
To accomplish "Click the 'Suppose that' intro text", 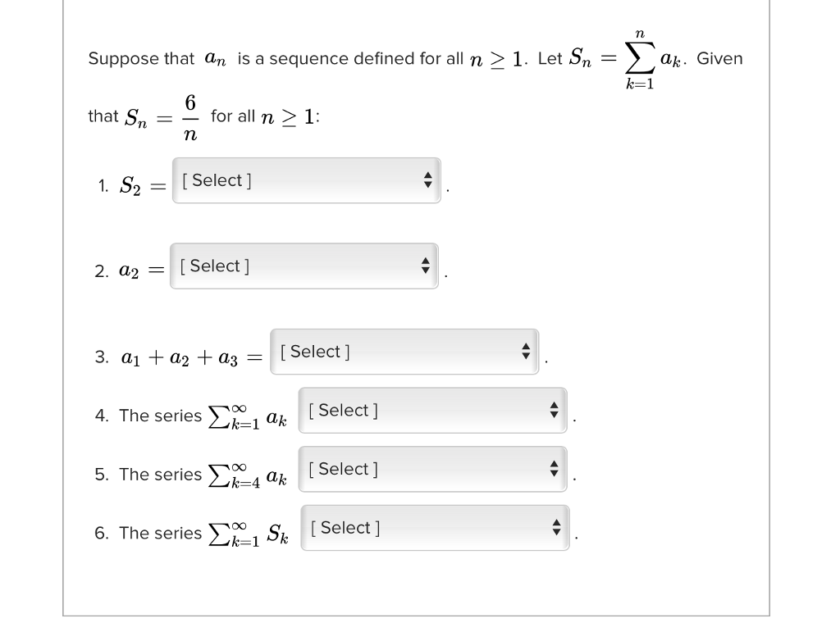I will click(x=141, y=58).
